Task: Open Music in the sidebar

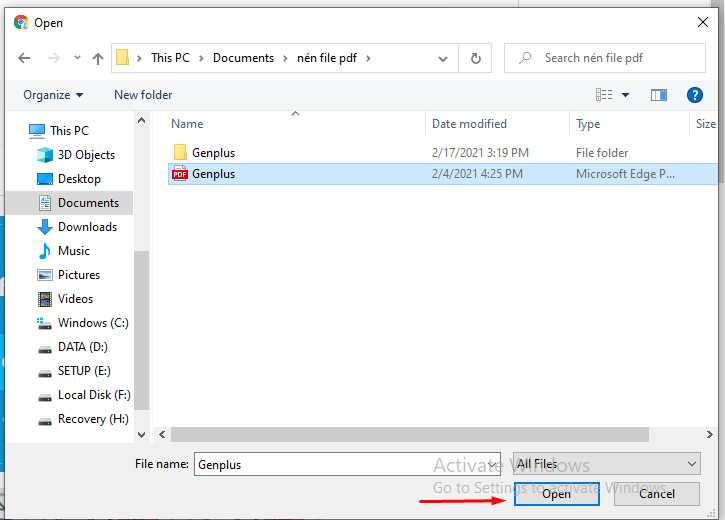Action: pos(74,251)
